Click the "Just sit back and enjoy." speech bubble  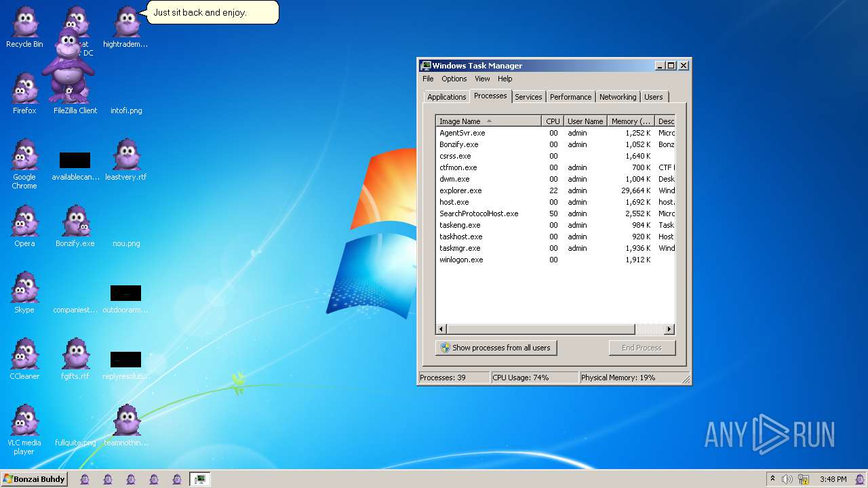tap(209, 12)
